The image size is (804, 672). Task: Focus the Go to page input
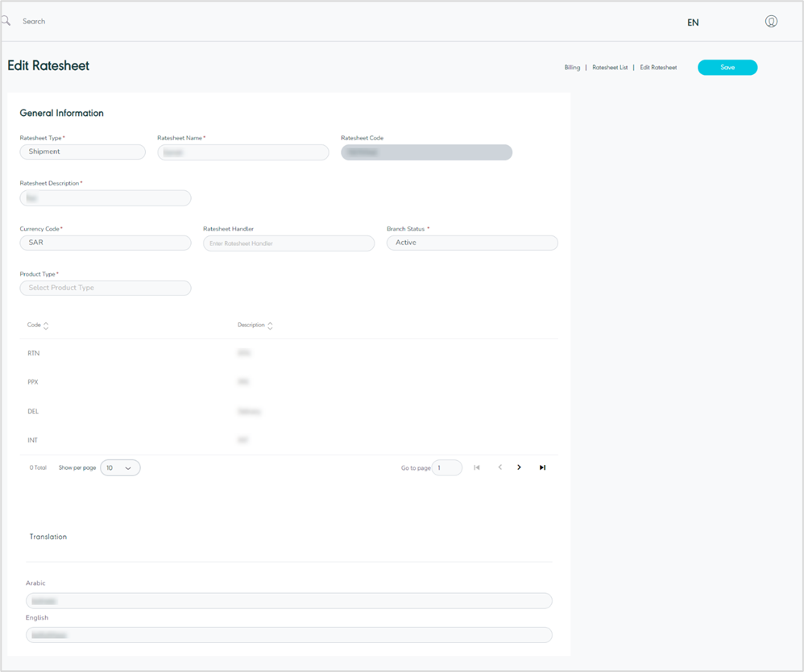point(447,467)
